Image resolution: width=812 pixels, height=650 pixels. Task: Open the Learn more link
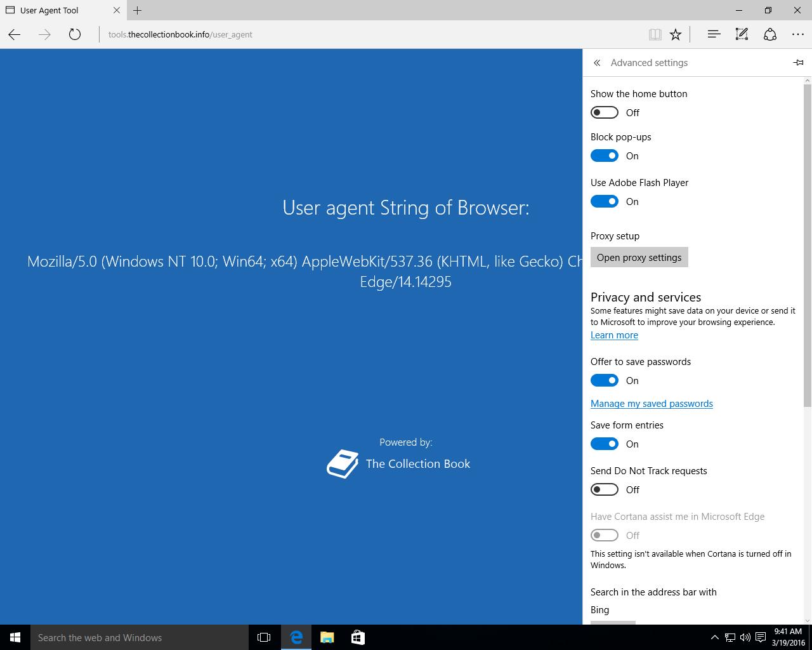coord(614,335)
